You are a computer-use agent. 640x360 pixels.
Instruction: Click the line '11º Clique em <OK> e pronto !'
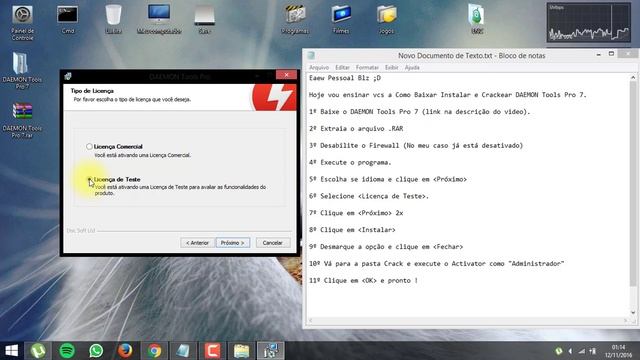point(363,281)
